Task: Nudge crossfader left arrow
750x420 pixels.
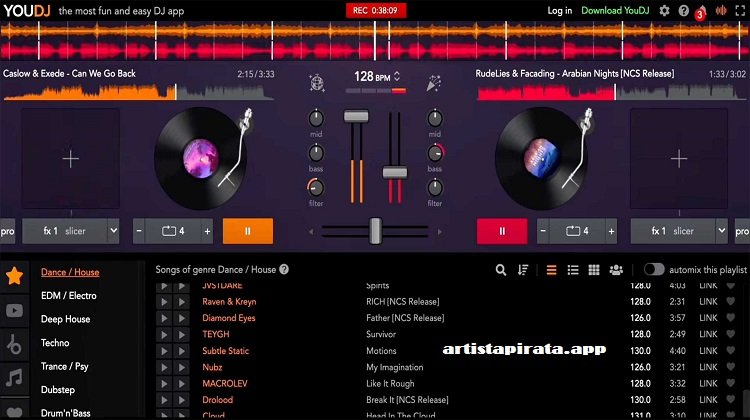Action: [x=311, y=232]
